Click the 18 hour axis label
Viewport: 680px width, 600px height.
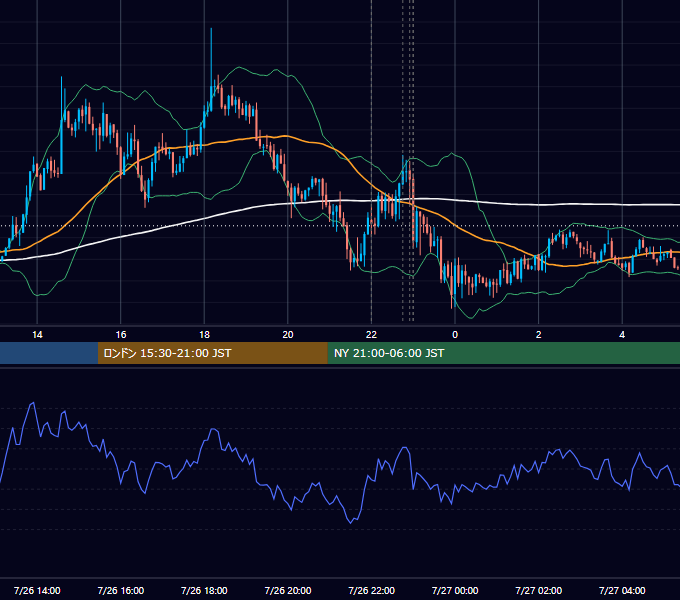tap(204, 335)
